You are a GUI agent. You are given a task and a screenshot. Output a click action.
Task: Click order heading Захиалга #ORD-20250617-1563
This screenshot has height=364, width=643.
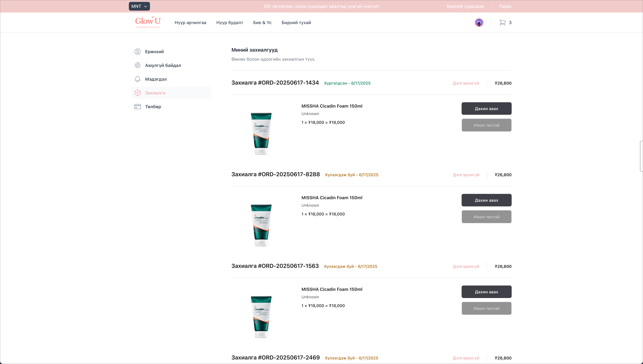pos(275,266)
